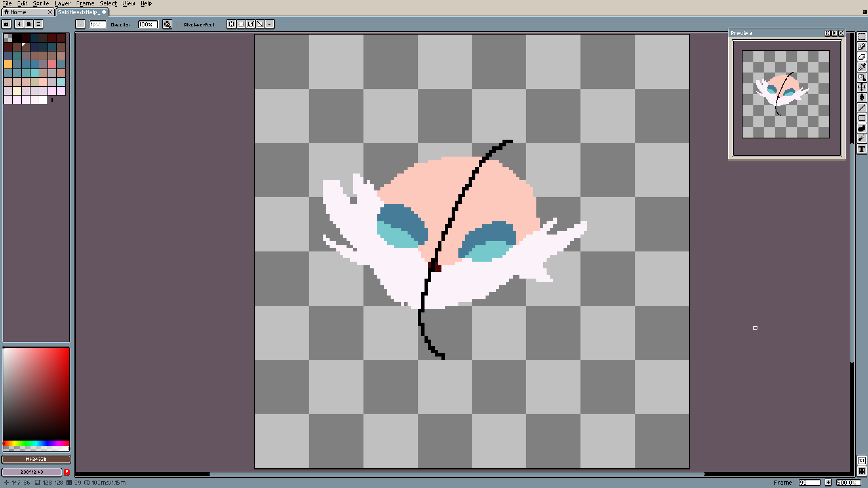Pick the pink-red palette swatch
Image resolution: width=868 pixels, height=488 pixels.
(52, 64)
